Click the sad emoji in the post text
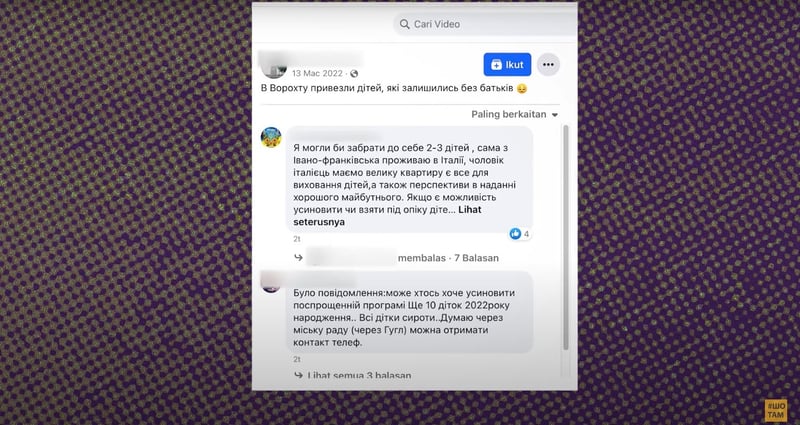This screenshot has width=800, height=425. [521, 89]
